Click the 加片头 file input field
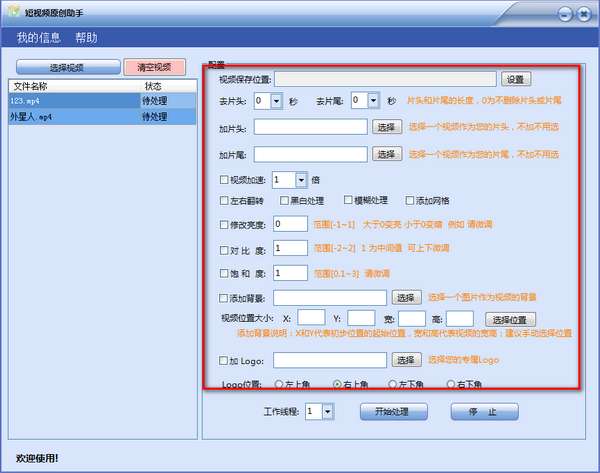600x473 pixels. coord(311,127)
